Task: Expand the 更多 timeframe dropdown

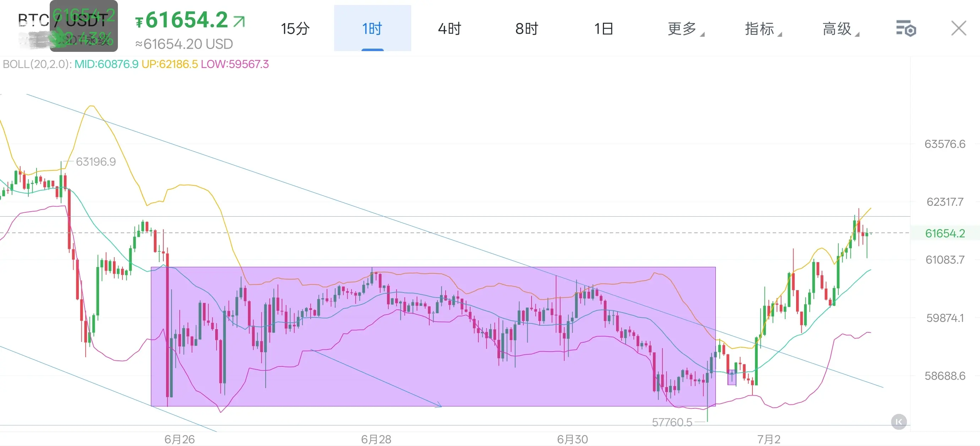Action: 686,28
